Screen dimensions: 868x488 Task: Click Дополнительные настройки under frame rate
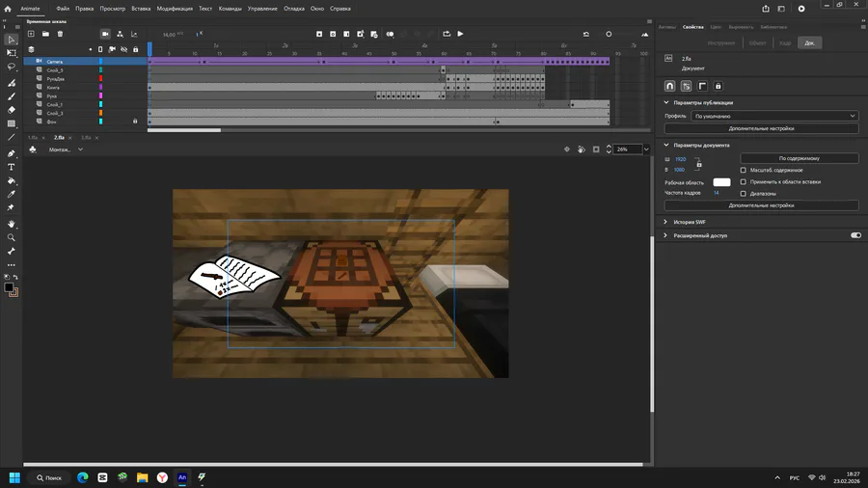tap(761, 205)
